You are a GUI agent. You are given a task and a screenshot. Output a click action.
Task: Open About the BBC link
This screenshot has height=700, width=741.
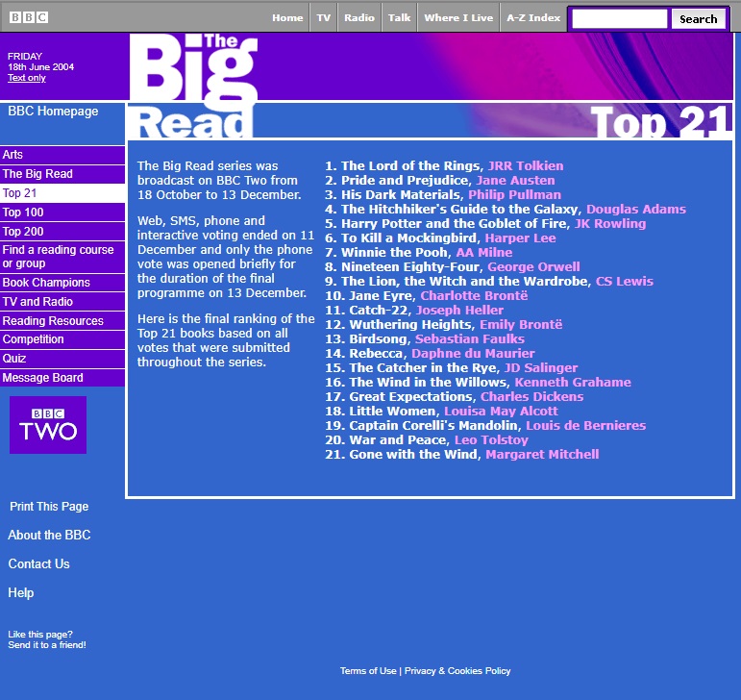click(49, 535)
